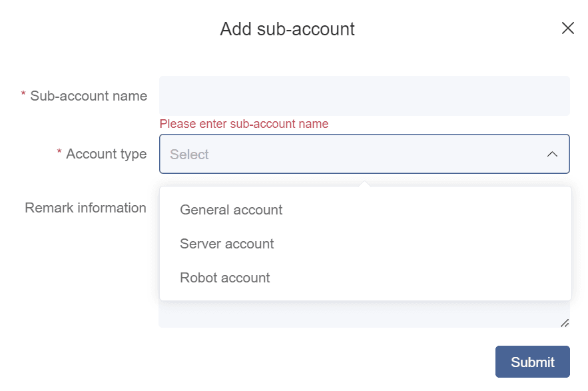Click the Remark information label
This screenshot has width=588, height=391.
point(85,208)
